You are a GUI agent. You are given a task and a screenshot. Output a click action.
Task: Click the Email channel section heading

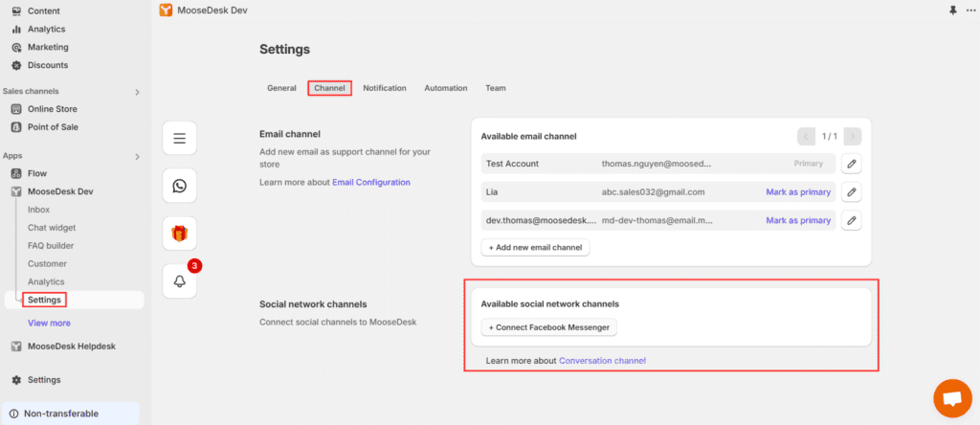click(x=290, y=134)
